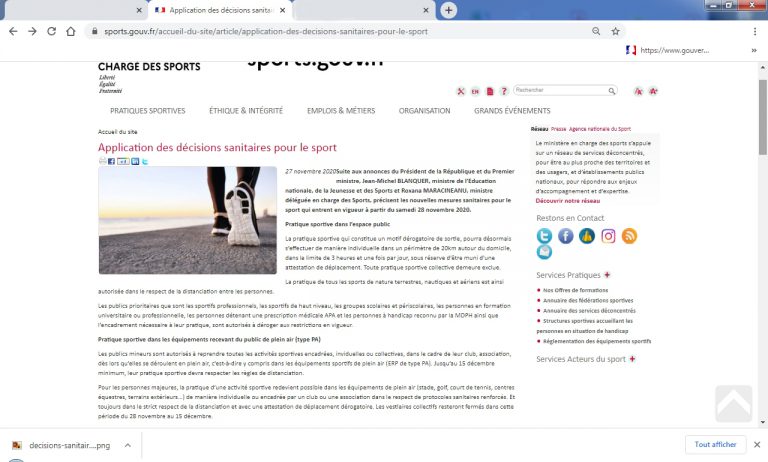Click the scroll-to-top arrow button

point(733,402)
